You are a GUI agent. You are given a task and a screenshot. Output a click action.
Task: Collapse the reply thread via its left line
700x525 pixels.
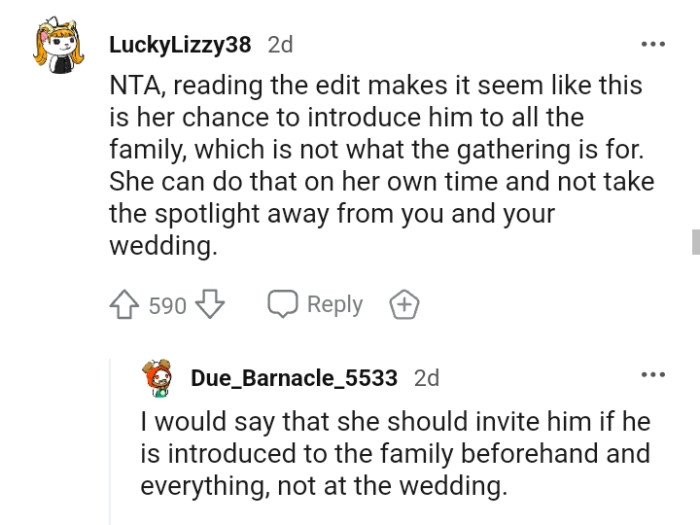[x=110, y=450]
